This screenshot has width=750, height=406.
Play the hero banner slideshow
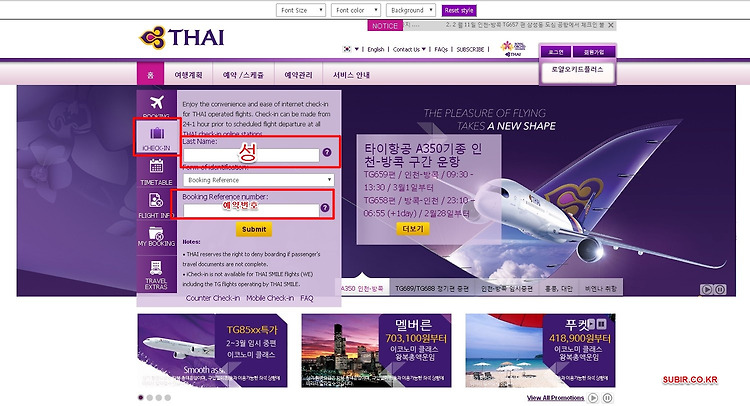coord(706,289)
